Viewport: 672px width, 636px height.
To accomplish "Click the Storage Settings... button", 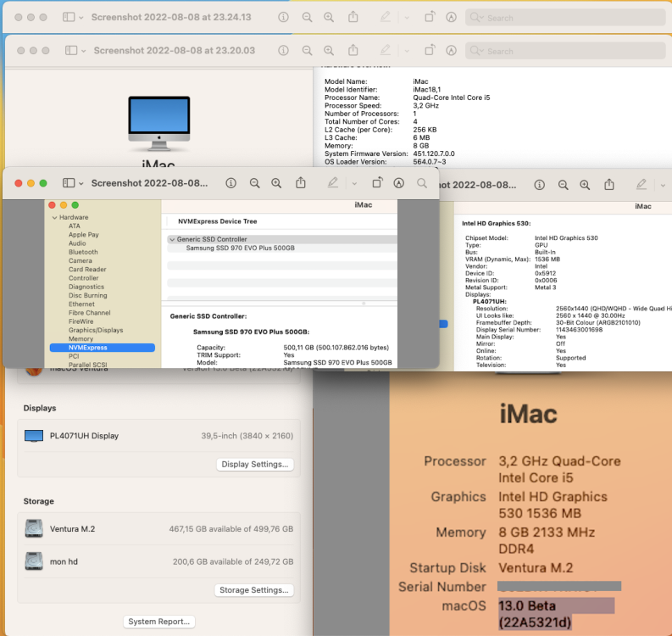I will [254, 590].
